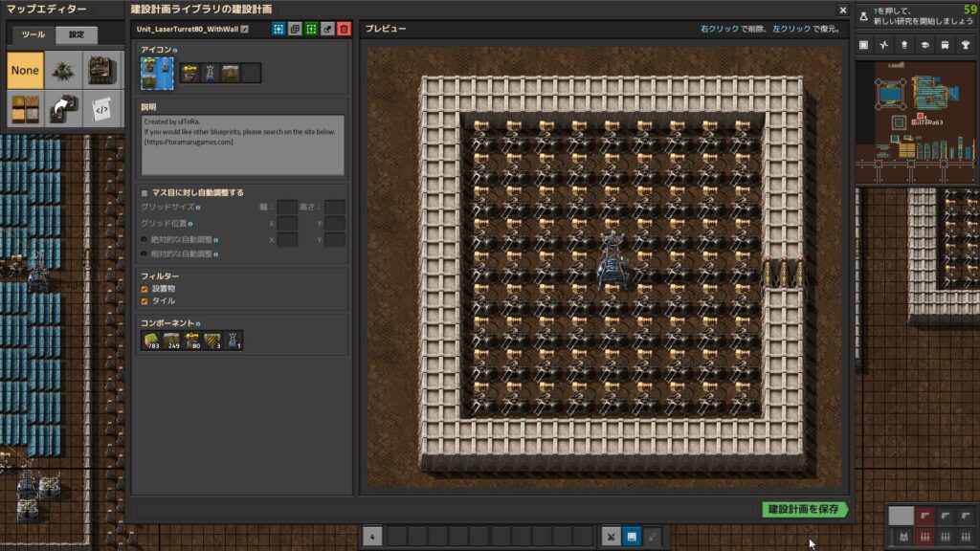Select the blue blueprint tool in shortcut bar

pos(632,537)
